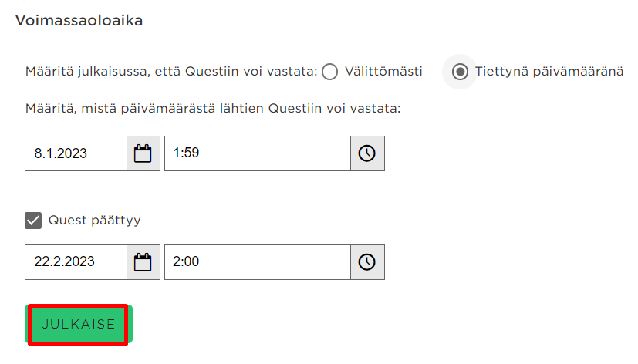The width and height of the screenshot is (638, 364).
Task: Uncheck the Quest päättyy checkbox
Action: pyautogui.click(x=33, y=221)
